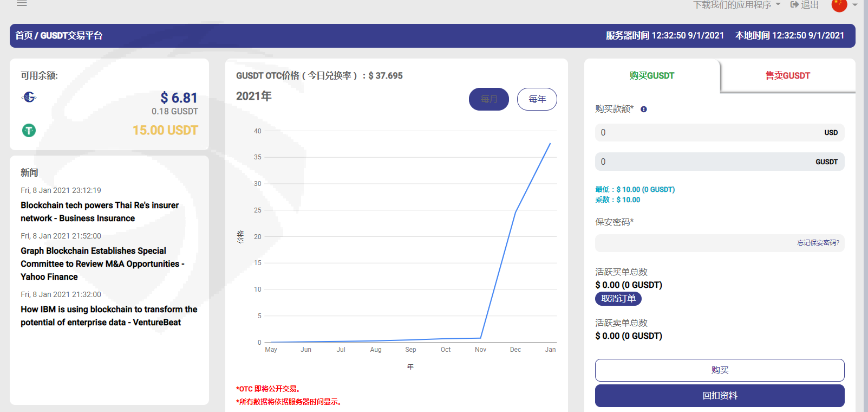Viewport: 868px width, 412px height.
Task: Toggle chart to 每月 monthly view
Action: click(488, 99)
